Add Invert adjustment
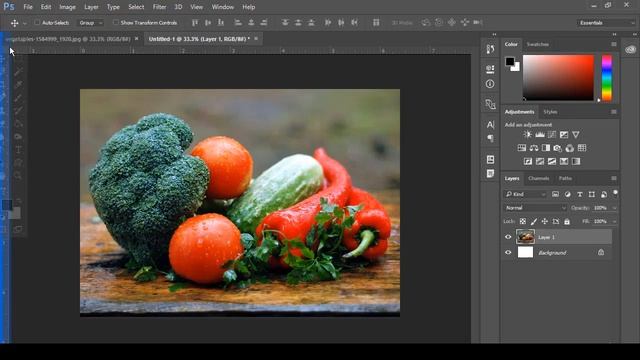The image size is (640, 360). tap(528, 162)
